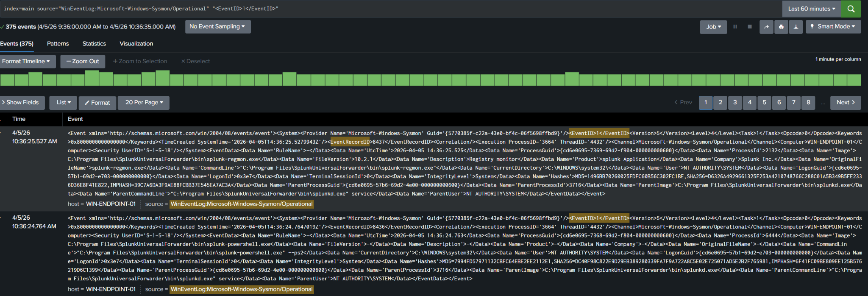Share the search job
Viewport: 868px width, 296px height.
point(766,27)
